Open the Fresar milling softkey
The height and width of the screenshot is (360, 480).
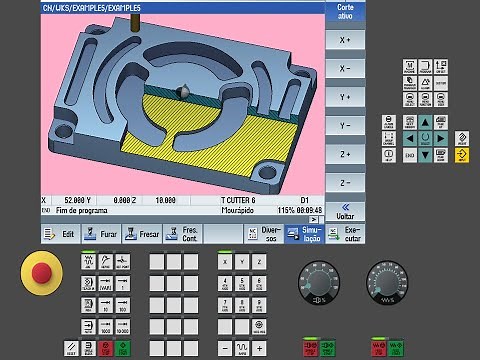pos(142,234)
